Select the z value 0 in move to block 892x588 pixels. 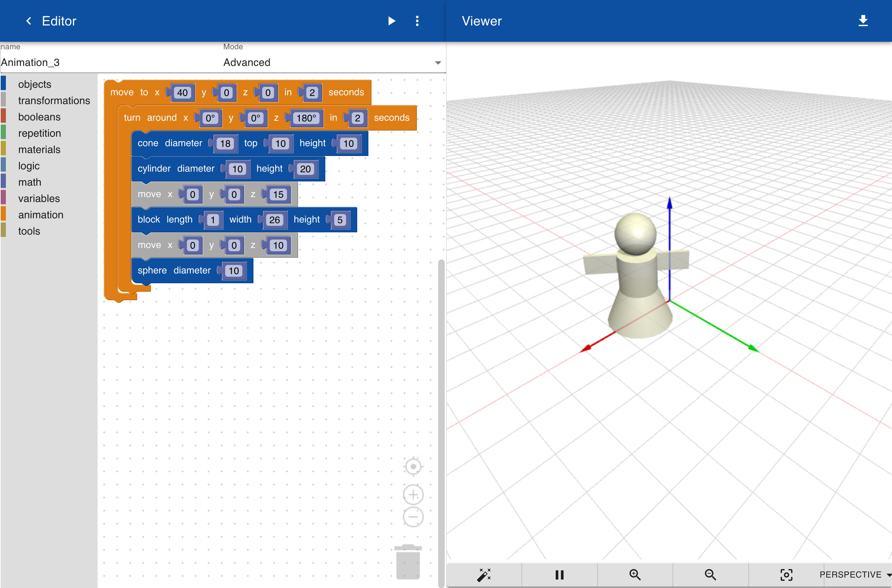(267, 93)
